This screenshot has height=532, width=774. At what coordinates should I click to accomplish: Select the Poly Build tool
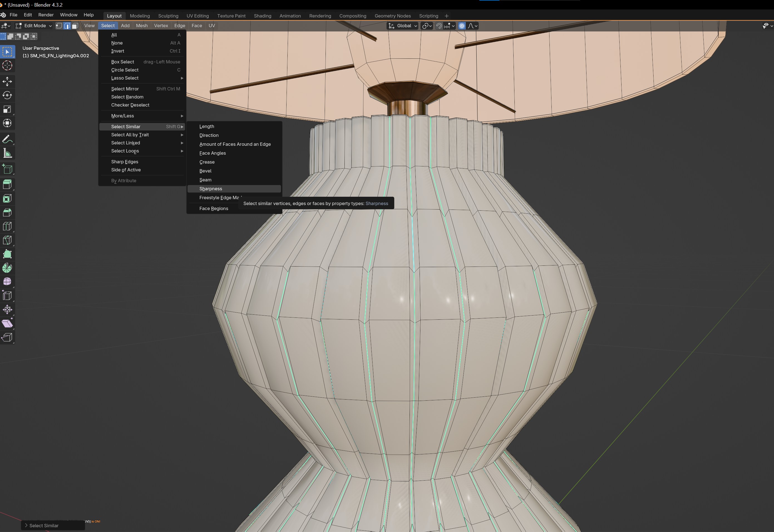(x=7, y=254)
